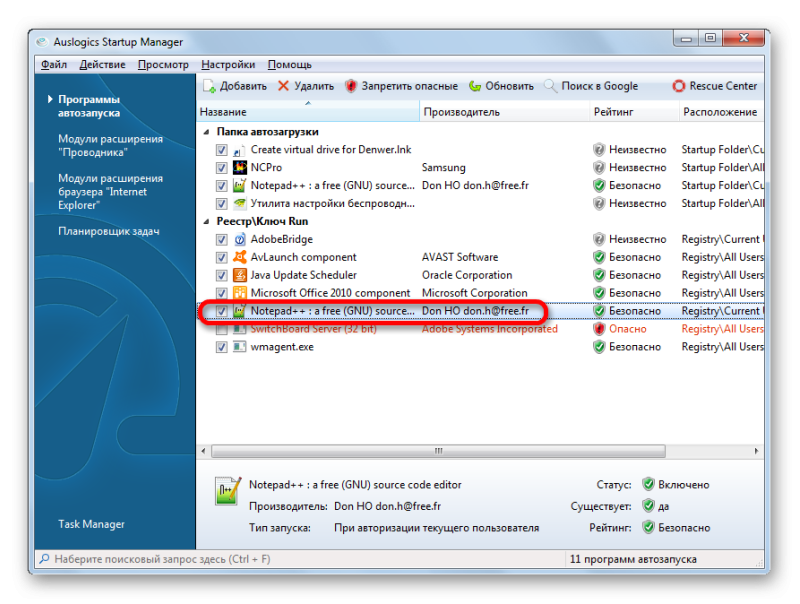Click the wmagent.exe program icon
This screenshot has height=604, width=800.
click(239, 347)
